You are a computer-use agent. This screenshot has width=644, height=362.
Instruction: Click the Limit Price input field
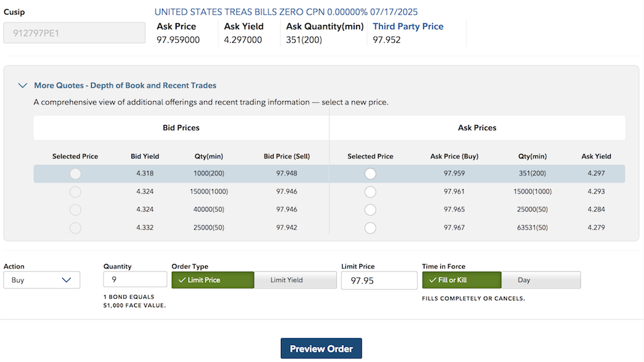point(379,280)
